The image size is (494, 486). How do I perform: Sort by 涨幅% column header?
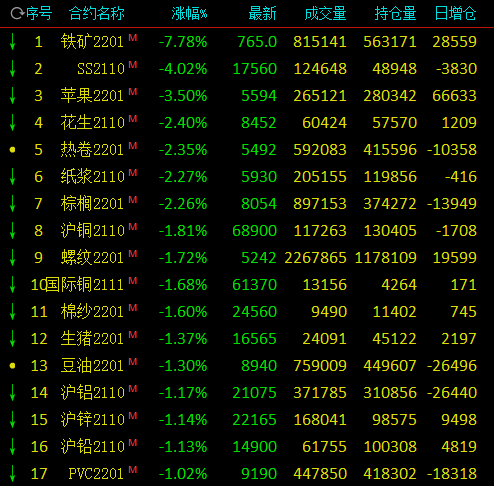point(189,14)
